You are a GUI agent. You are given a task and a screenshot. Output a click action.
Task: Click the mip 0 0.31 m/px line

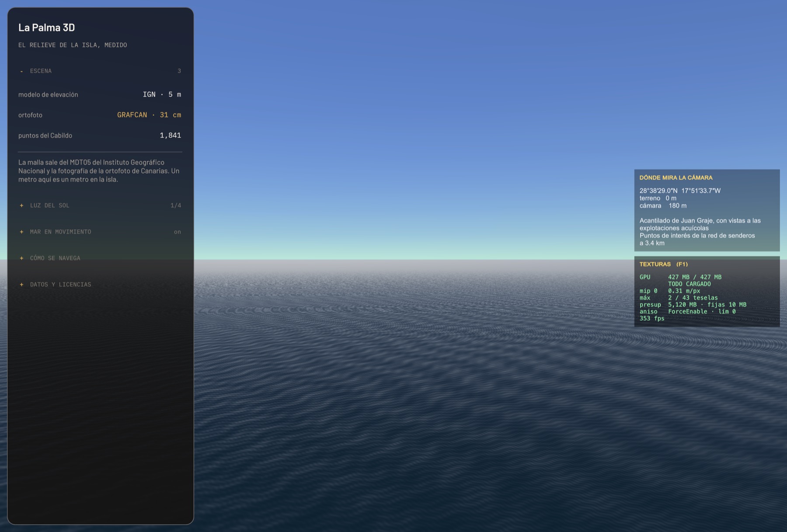(x=669, y=291)
